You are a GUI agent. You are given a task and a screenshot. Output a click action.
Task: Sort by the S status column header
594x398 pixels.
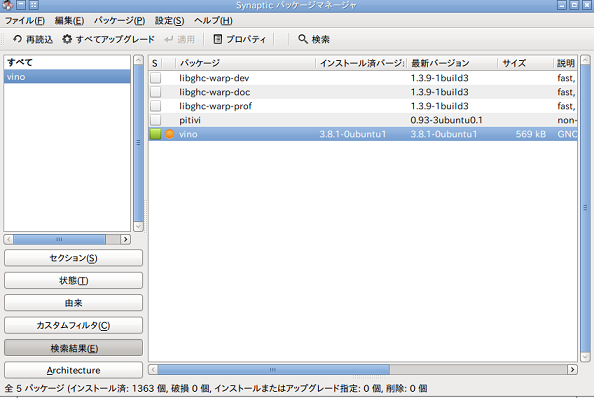tap(155, 63)
